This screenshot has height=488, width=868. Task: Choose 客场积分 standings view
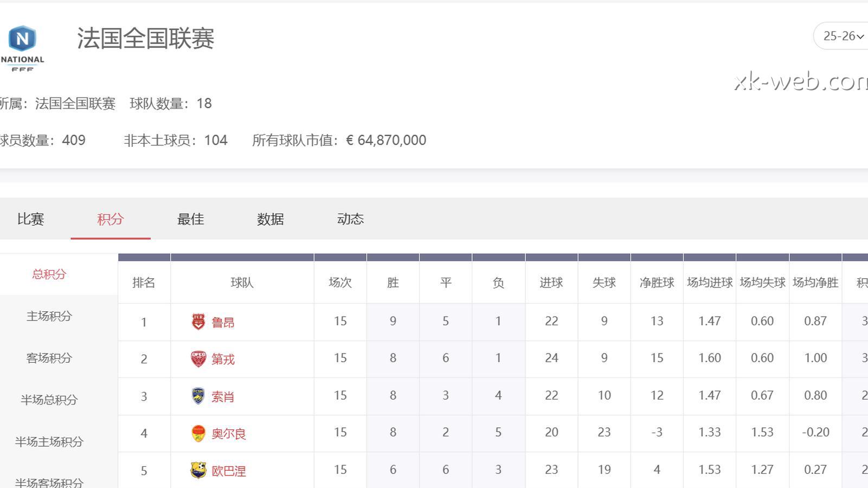[49, 358]
